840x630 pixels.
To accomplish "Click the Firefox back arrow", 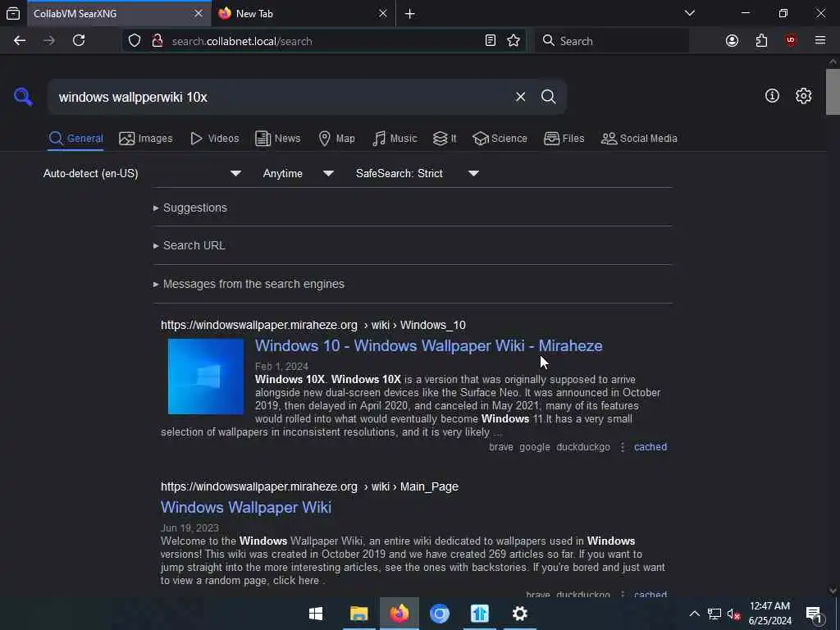I will click(20, 41).
